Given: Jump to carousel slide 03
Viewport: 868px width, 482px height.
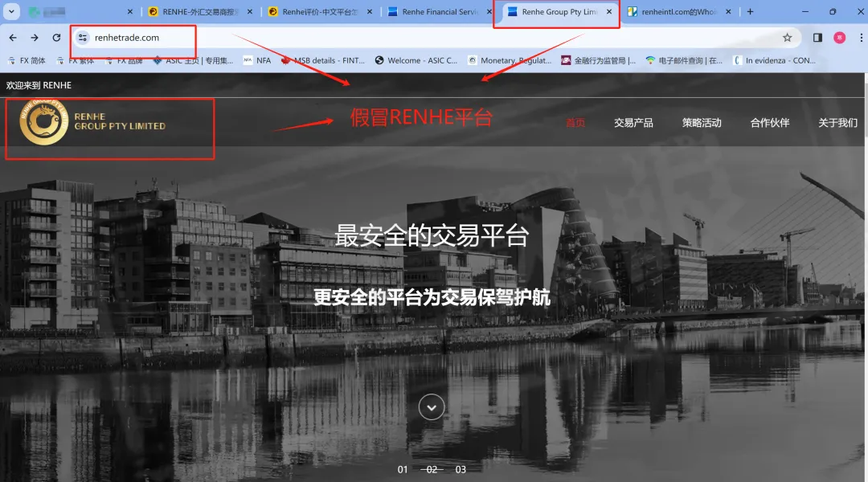Looking at the screenshot, I should (461, 469).
